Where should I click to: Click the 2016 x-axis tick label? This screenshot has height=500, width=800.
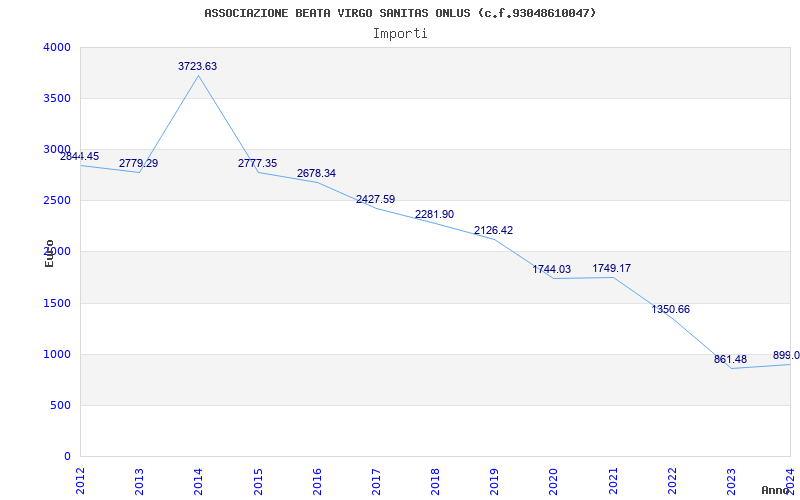point(317,480)
